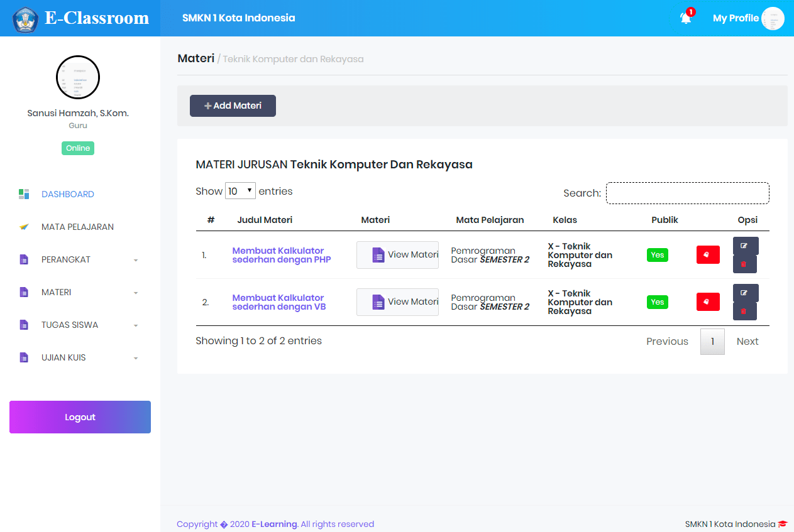This screenshot has width=794, height=532.
Task: Toggle the green Yes publish status for the VB materi
Action: pyautogui.click(x=657, y=301)
